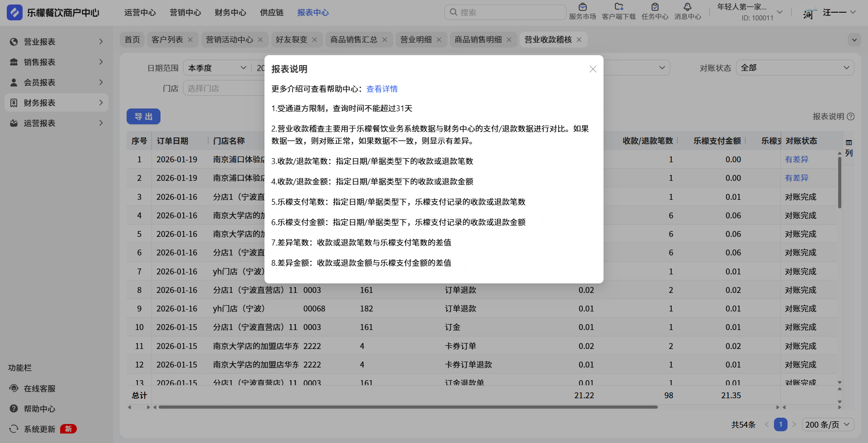Open the 200 条/页 page size dropdown
Screen dimensions: 868x443
coord(828,425)
